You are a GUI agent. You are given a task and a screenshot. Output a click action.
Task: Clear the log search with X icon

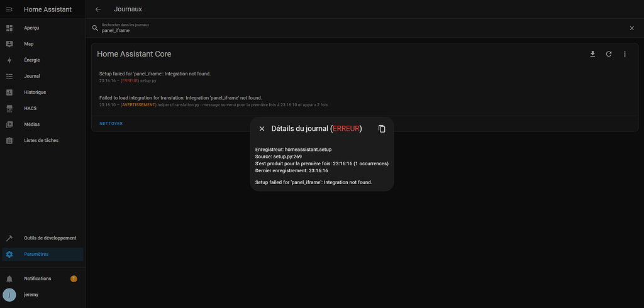click(x=631, y=28)
